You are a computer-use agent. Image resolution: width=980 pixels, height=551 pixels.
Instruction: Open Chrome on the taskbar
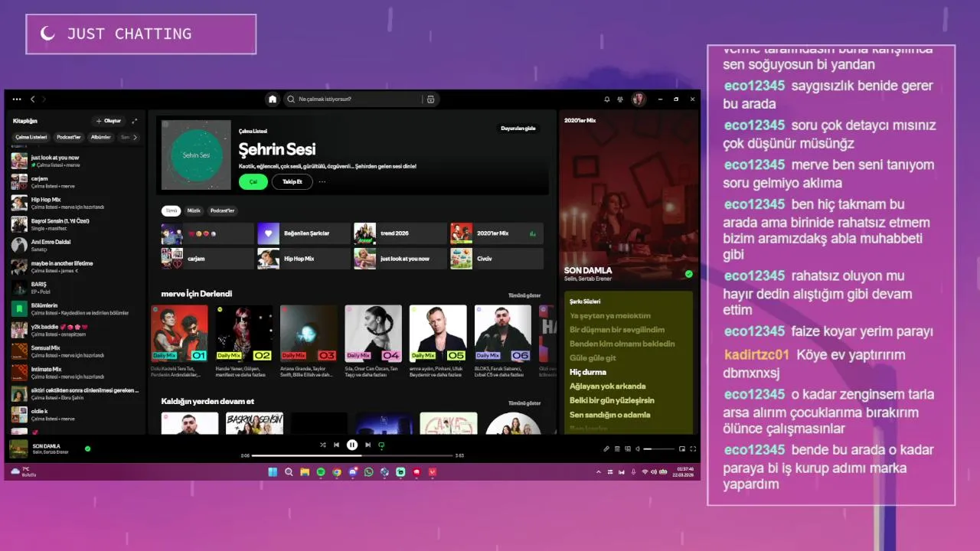coord(337,472)
